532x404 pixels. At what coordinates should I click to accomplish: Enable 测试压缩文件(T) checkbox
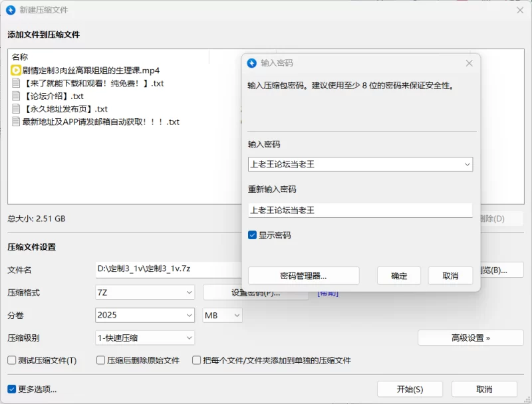coord(12,361)
